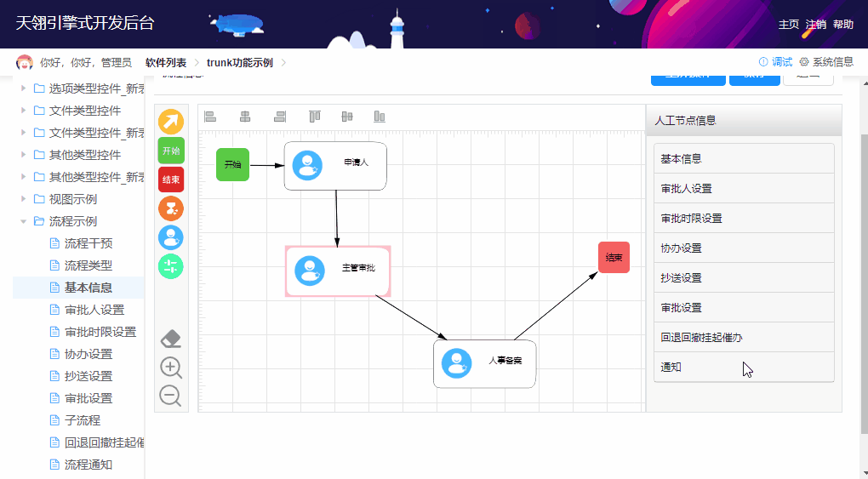868x479 pixels.
Task: Align selected nodes to the left
Action: [x=210, y=117]
